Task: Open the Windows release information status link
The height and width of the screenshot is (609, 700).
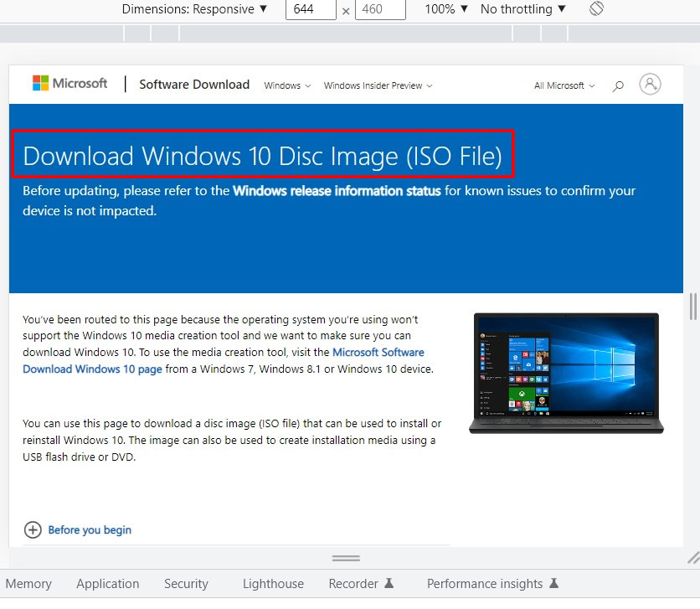Action: 337,191
